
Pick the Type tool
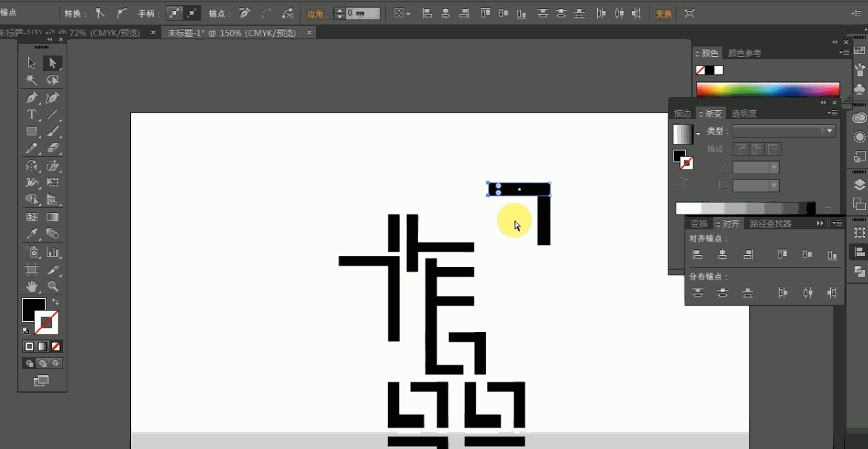pyautogui.click(x=32, y=115)
